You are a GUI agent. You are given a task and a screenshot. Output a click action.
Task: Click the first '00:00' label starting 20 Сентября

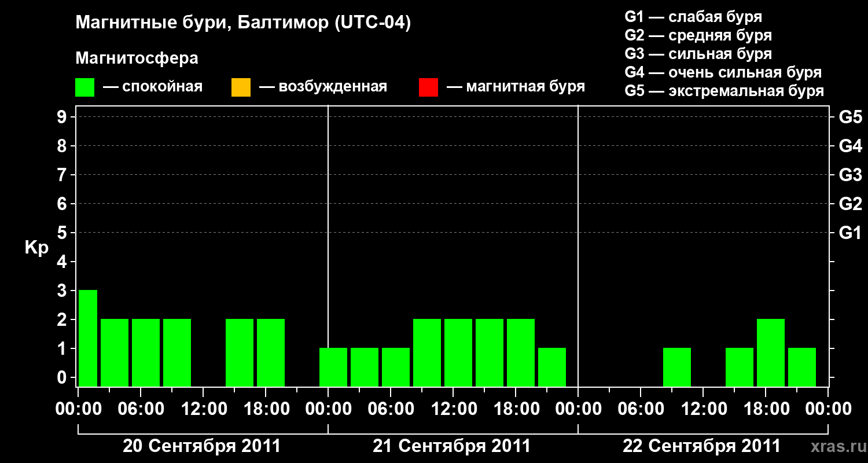pyautogui.click(x=78, y=409)
